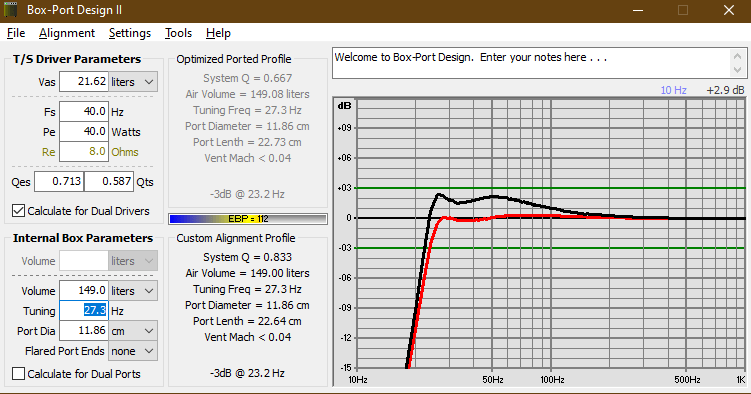751x394 pixels.
Task: Click the Custom Alignment Profile heading
Action: click(x=236, y=238)
